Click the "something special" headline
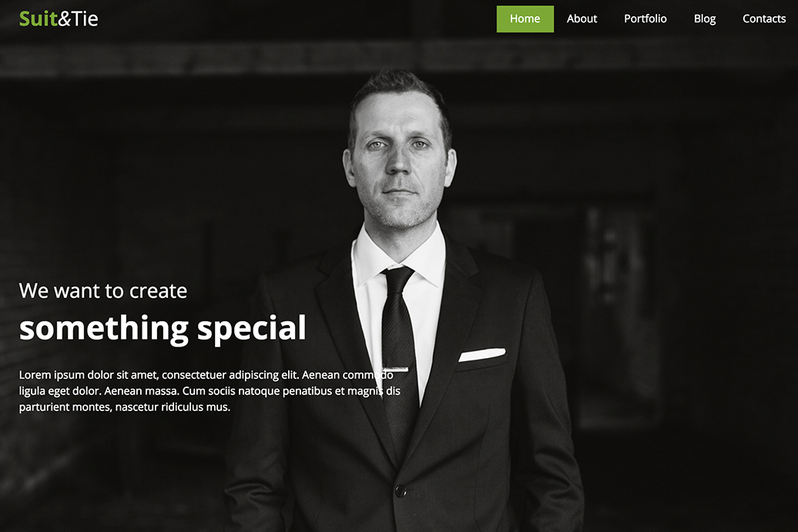 pos(163,329)
